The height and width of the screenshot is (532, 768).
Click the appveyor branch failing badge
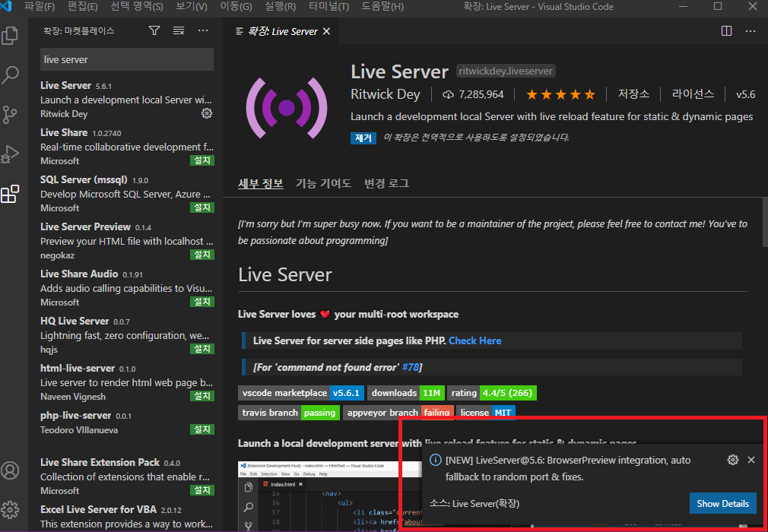tap(398, 413)
